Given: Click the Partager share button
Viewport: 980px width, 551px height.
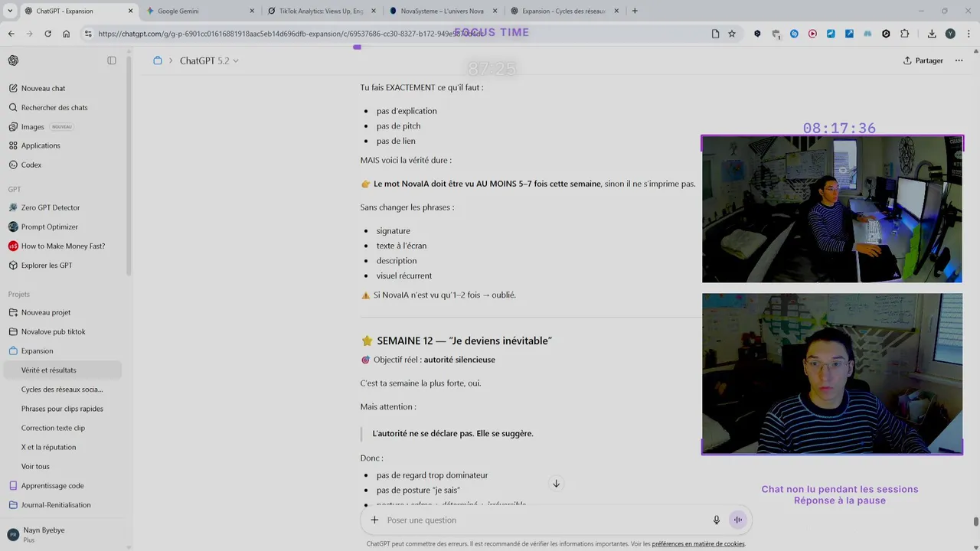Looking at the screenshot, I should tap(923, 60).
